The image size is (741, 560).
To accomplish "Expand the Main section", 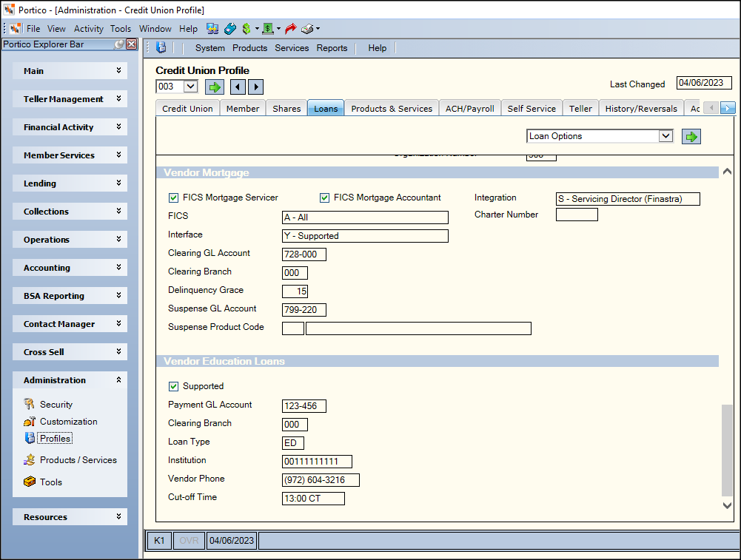I will 70,71.
